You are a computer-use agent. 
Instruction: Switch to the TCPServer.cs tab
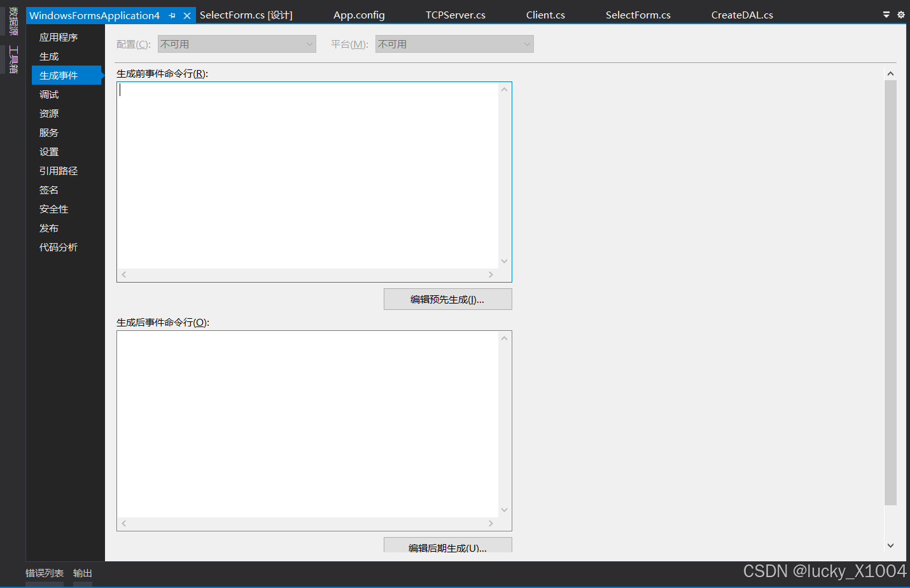click(455, 14)
